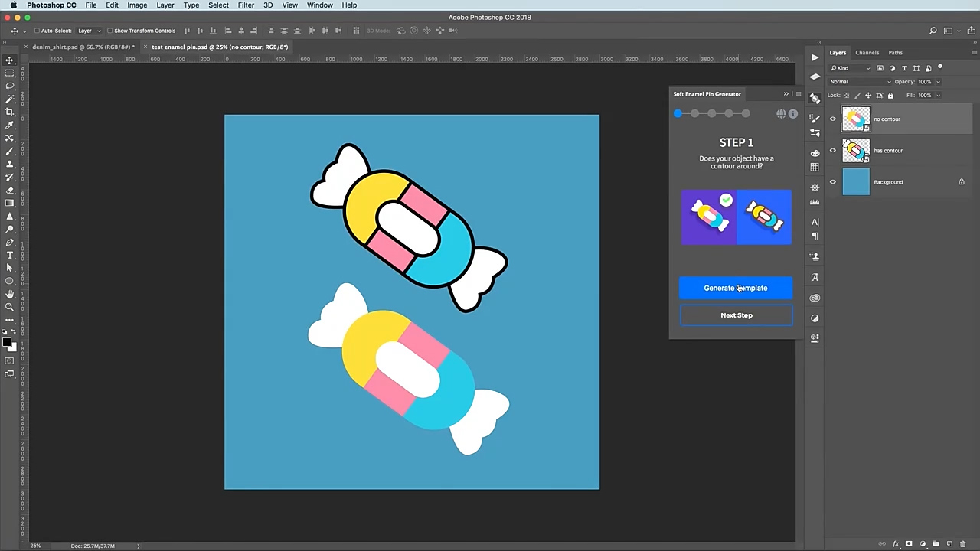Select the Crop tool

pos(10,112)
